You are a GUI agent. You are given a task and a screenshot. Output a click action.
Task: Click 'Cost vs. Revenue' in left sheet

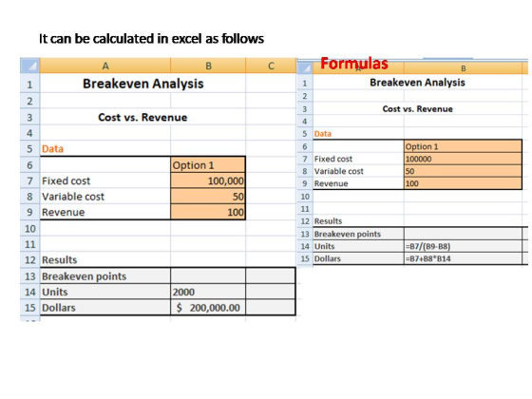142,118
